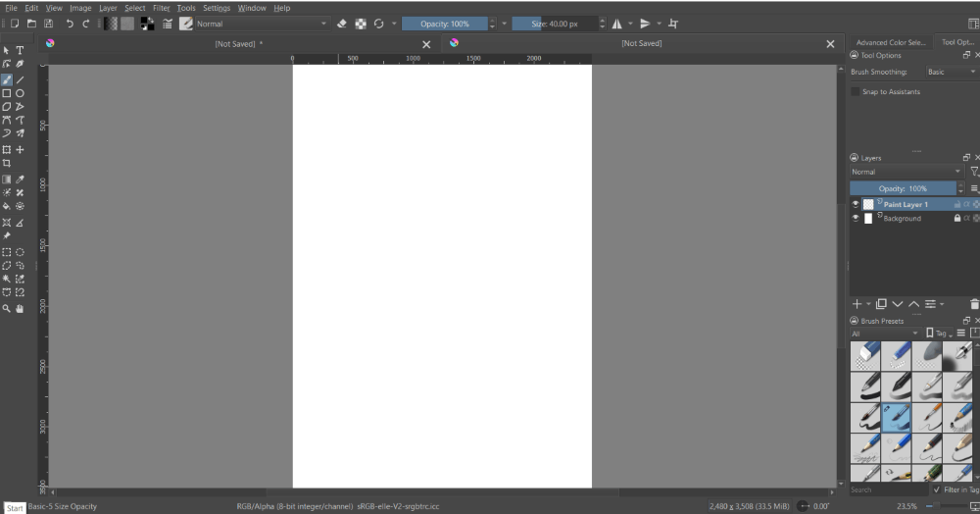Expand the layer properties dropdown arrow
This screenshot has width=980, height=514.
942,304
